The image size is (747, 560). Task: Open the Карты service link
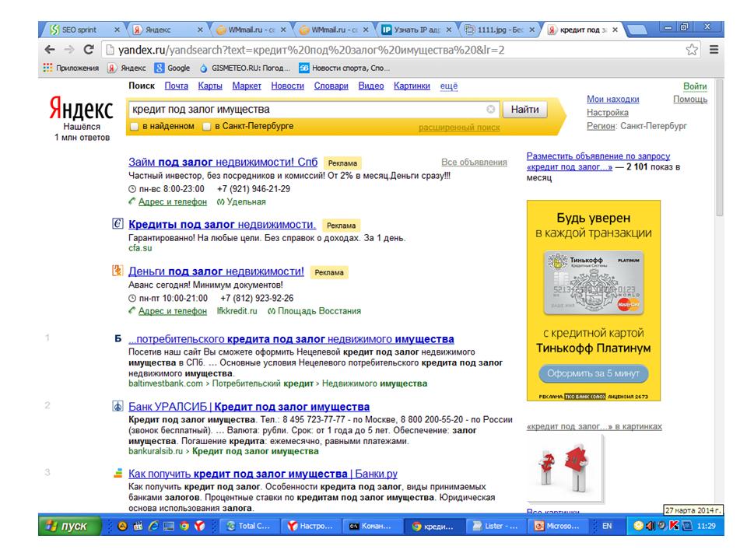[210, 86]
